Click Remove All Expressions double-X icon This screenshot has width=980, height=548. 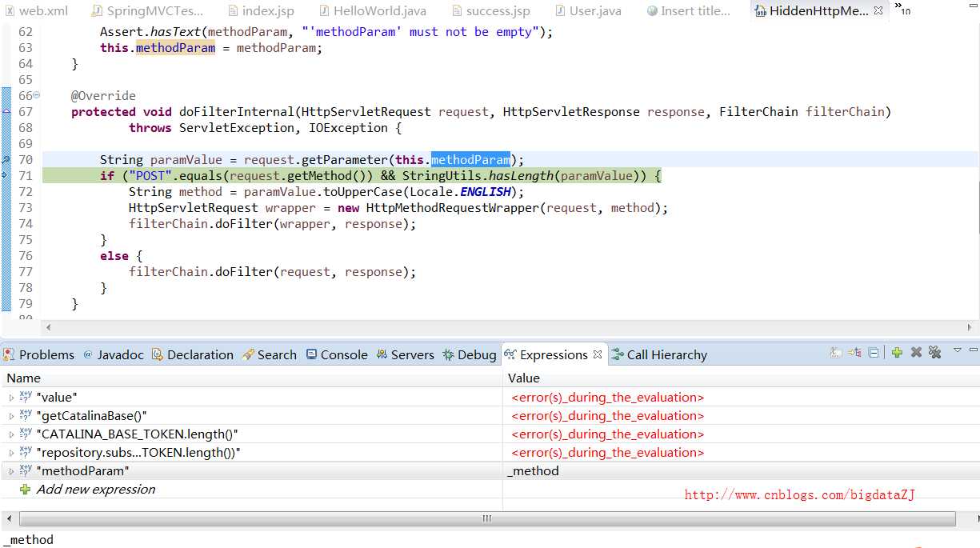[934, 353]
